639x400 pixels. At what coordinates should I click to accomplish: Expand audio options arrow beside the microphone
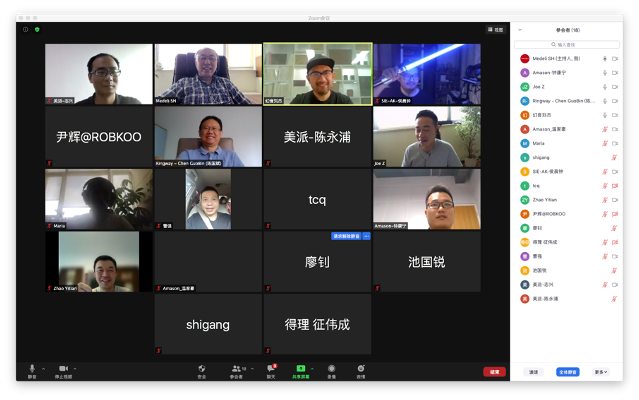tap(44, 369)
